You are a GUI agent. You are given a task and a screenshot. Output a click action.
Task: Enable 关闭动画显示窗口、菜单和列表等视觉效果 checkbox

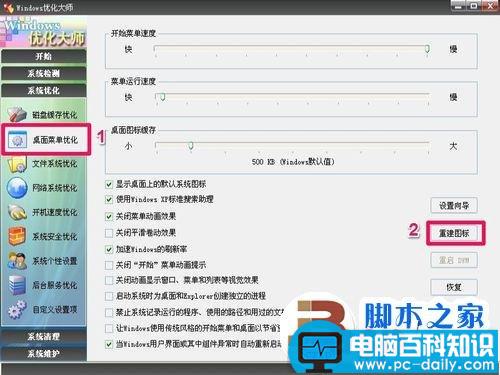point(109,280)
